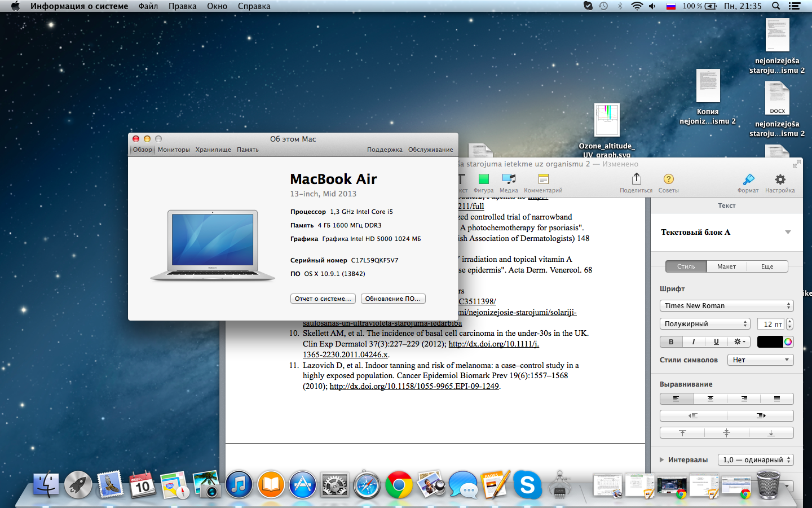Open the Mail stamp icon in Dock

(110, 484)
